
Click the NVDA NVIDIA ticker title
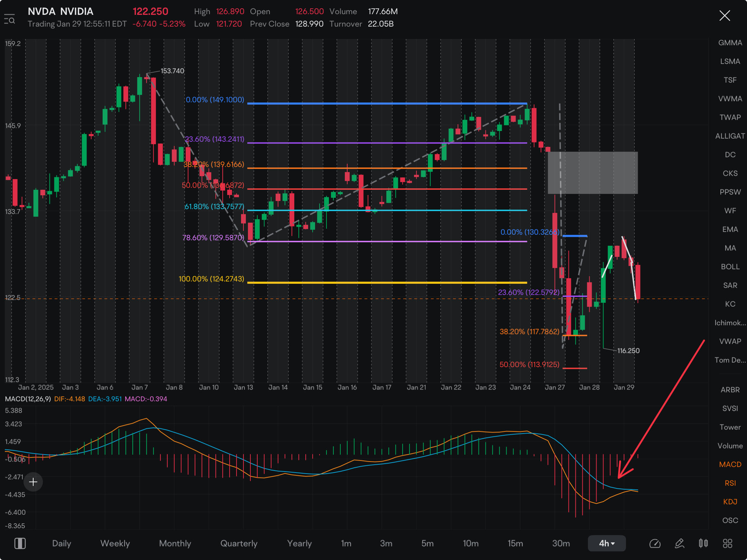point(61,11)
